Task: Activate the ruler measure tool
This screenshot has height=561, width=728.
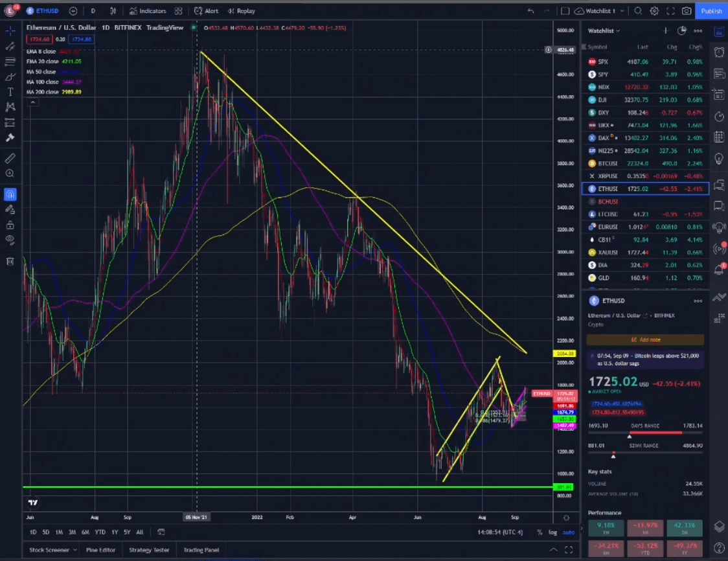Action: [10, 158]
